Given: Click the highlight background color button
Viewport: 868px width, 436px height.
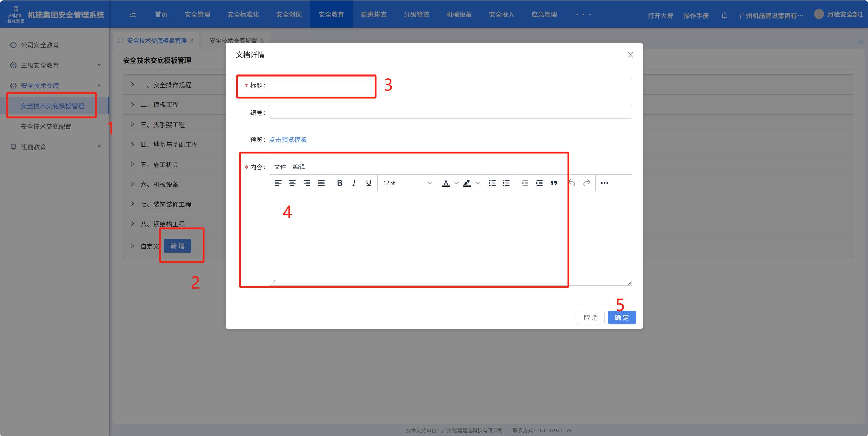Looking at the screenshot, I should coord(467,183).
